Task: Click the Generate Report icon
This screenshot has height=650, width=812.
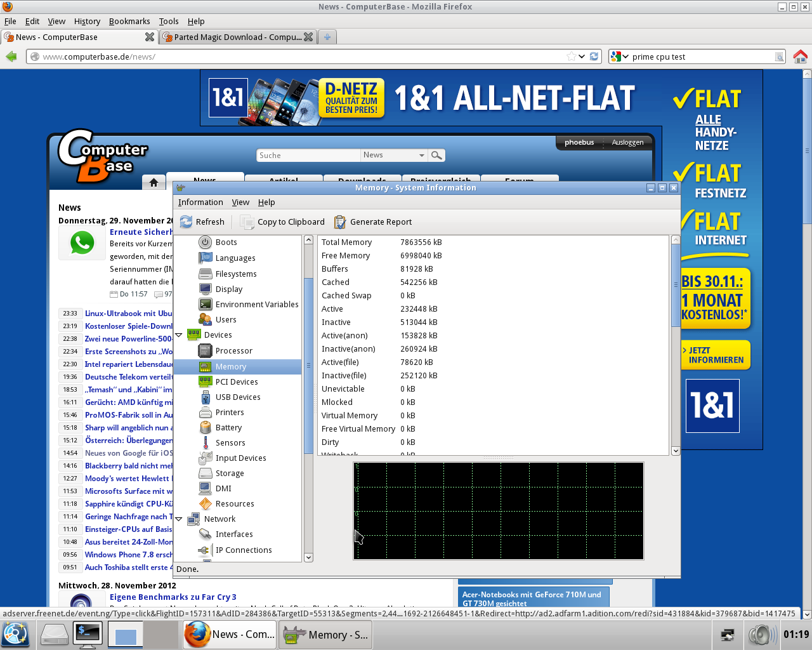Action: (x=340, y=222)
